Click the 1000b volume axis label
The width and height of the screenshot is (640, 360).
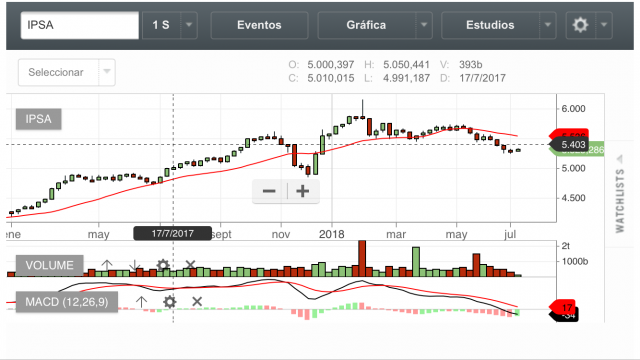(x=575, y=262)
